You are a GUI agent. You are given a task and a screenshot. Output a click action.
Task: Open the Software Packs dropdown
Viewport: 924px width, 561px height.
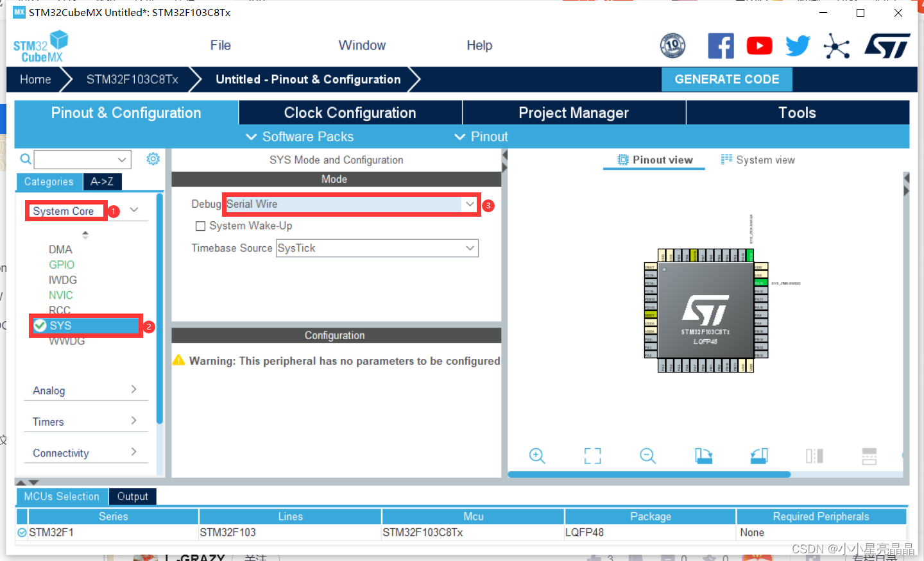click(300, 137)
